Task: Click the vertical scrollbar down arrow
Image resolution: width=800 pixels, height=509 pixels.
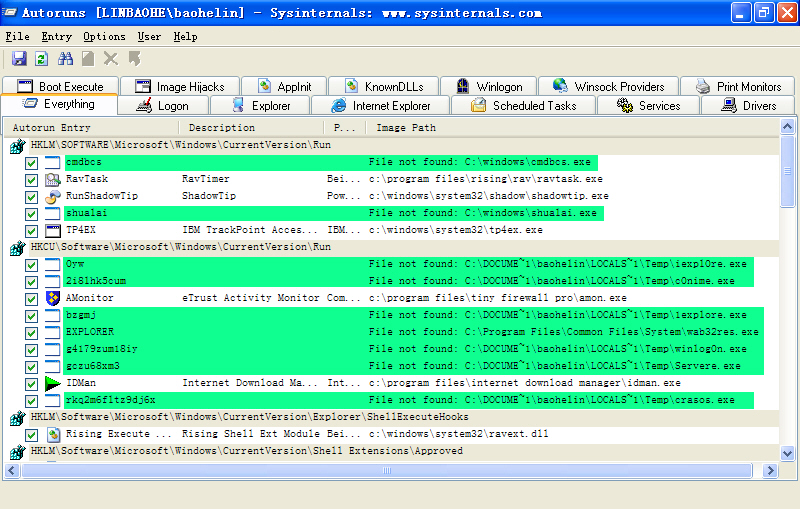Action: [x=788, y=453]
